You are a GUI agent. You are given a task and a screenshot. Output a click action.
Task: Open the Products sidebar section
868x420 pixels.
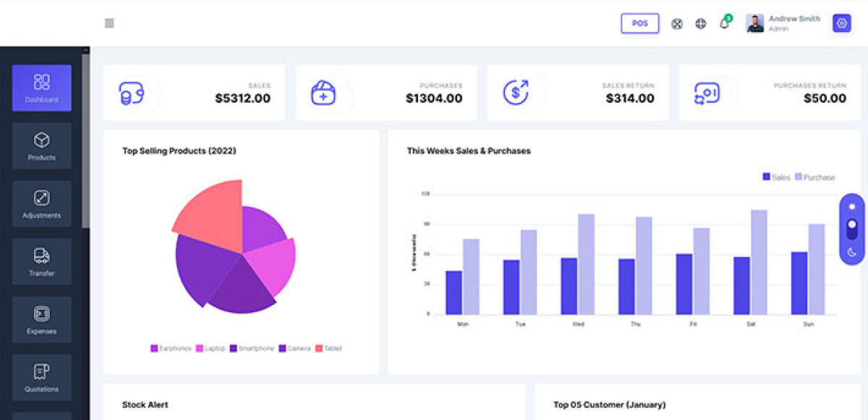click(42, 146)
